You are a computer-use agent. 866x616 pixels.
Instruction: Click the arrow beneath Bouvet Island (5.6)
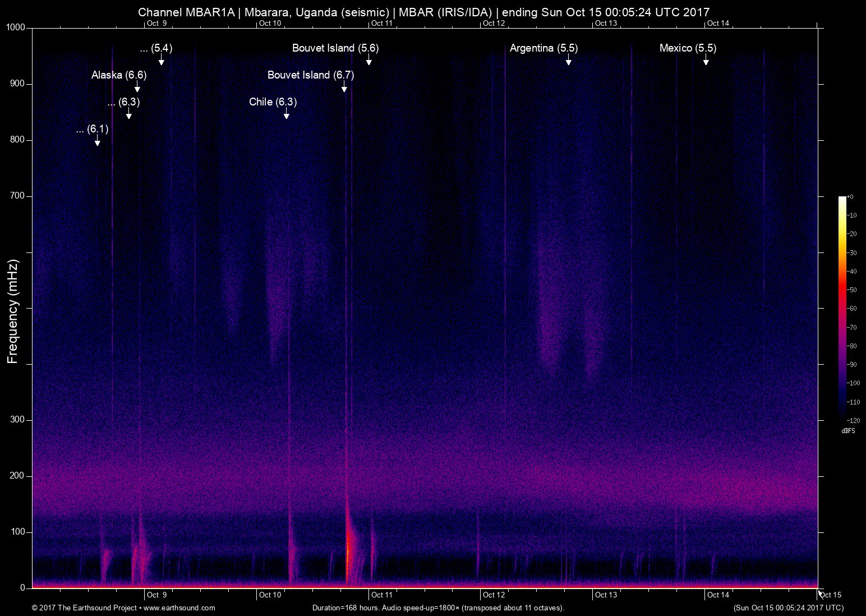click(368, 59)
